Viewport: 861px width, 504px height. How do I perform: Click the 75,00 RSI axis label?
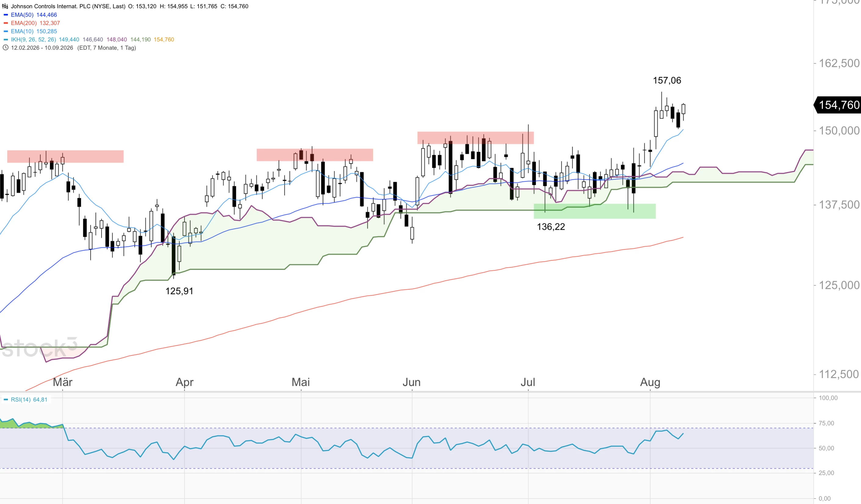pyautogui.click(x=826, y=423)
